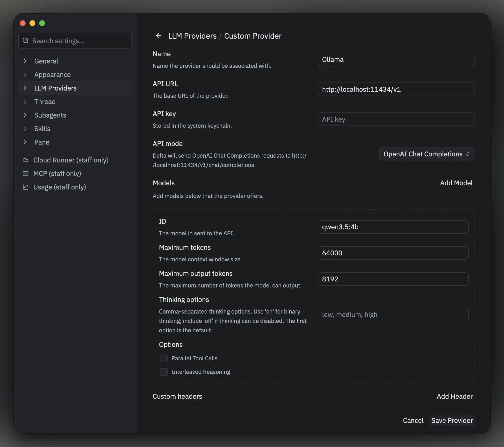Viewport: 504px width, 447px height.
Task: Click the Custom Provider breadcrumb text
Action: coord(253,36)
